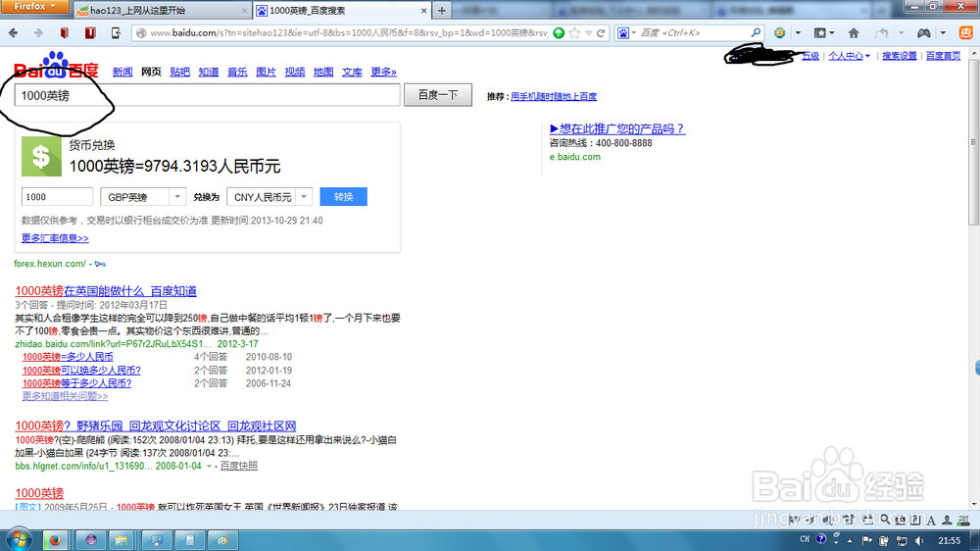
Task: Click the blue 转换 convert button
Action: click(x=343, y=197)
